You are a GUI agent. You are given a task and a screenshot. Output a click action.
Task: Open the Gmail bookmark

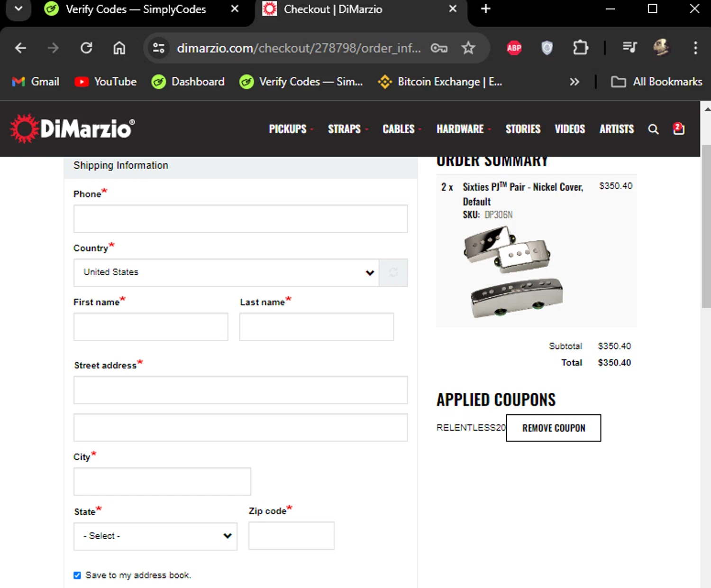pyautogui.click(x=36, y=81)
